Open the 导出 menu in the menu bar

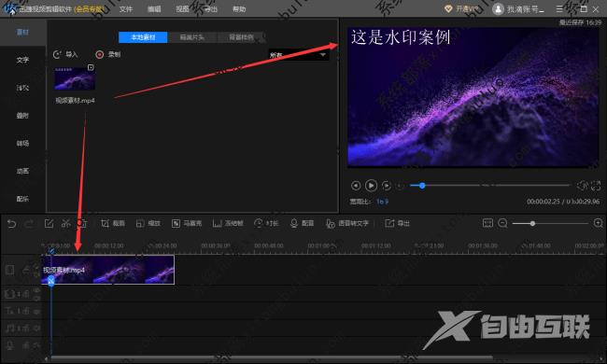[x=211, y=9]
